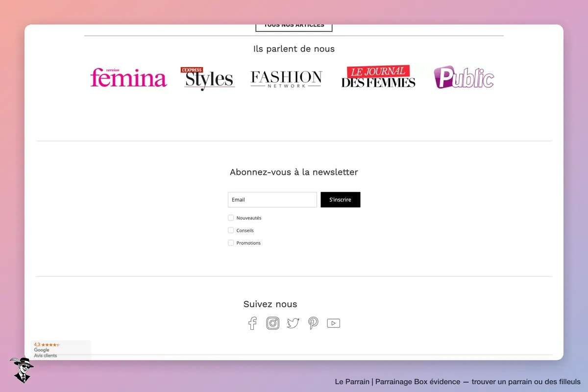The width and height of the screenshot is (588, 392).
Task: Open the Google Avis clients rating badge
Action: click(x=61, y=350)
